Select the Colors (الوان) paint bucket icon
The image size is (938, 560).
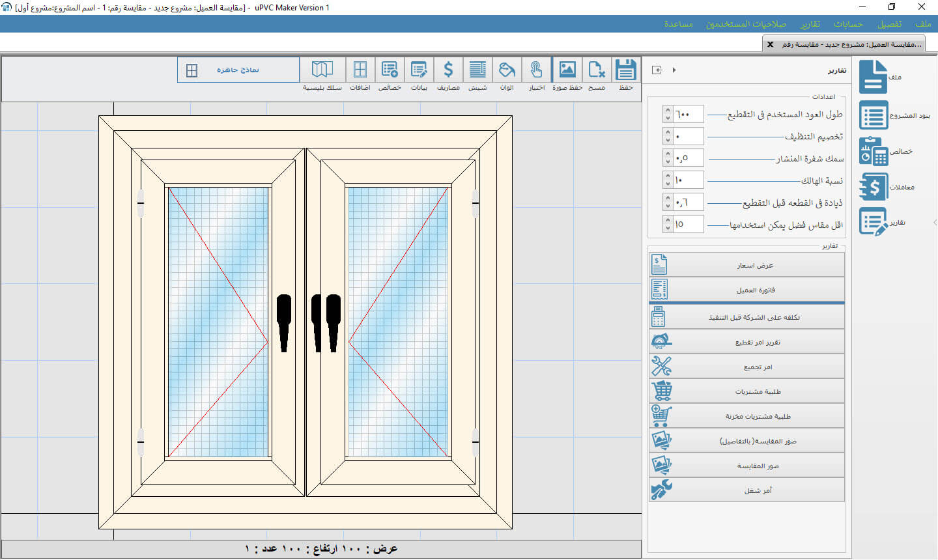[507, 70]
